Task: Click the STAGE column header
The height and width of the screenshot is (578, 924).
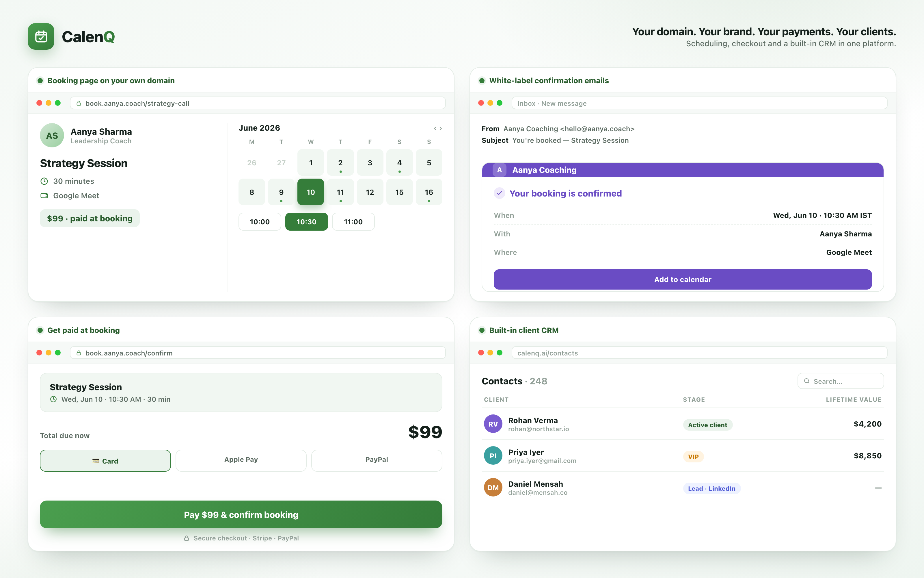Action: pos(694,399)
